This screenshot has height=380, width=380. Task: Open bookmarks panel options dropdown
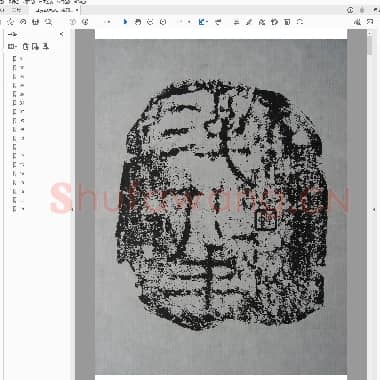click(12, 47)
